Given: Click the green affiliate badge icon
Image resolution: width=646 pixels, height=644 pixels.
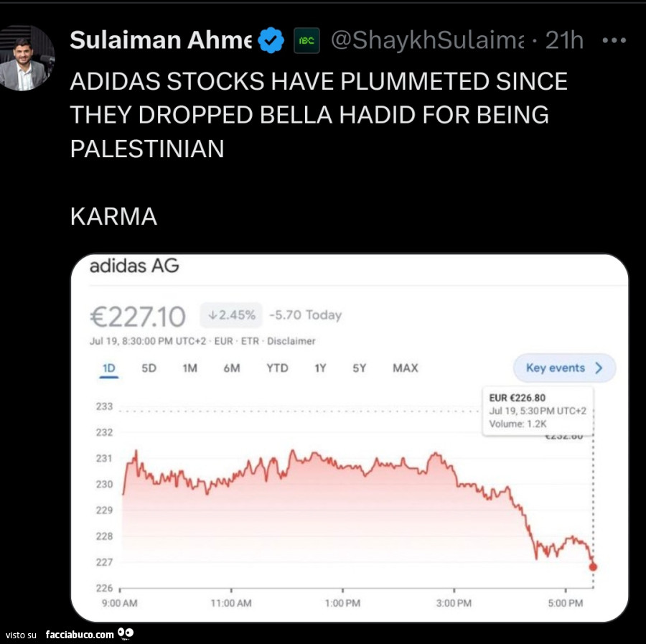Looking at the screenshot, I should click(307, 41).
